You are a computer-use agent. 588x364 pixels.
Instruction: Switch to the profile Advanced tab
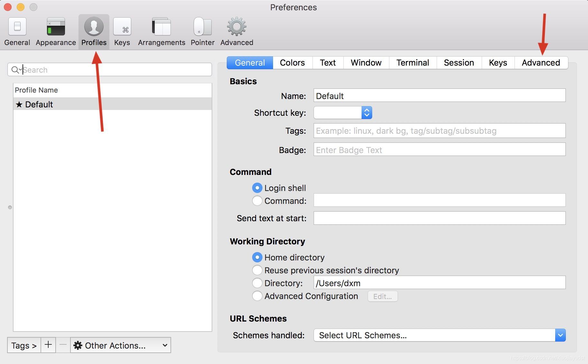tap(541, 63)
